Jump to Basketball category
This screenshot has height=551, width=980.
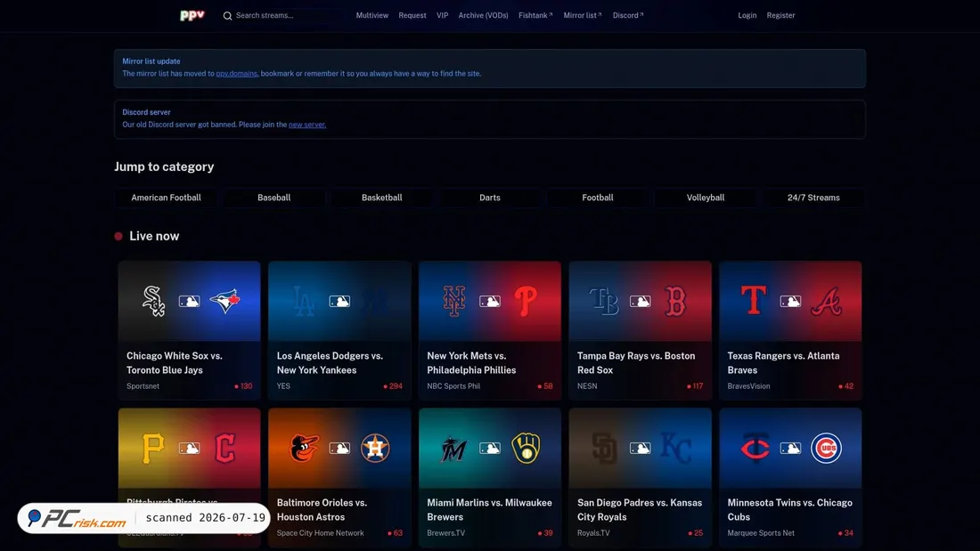click(382, 198)
